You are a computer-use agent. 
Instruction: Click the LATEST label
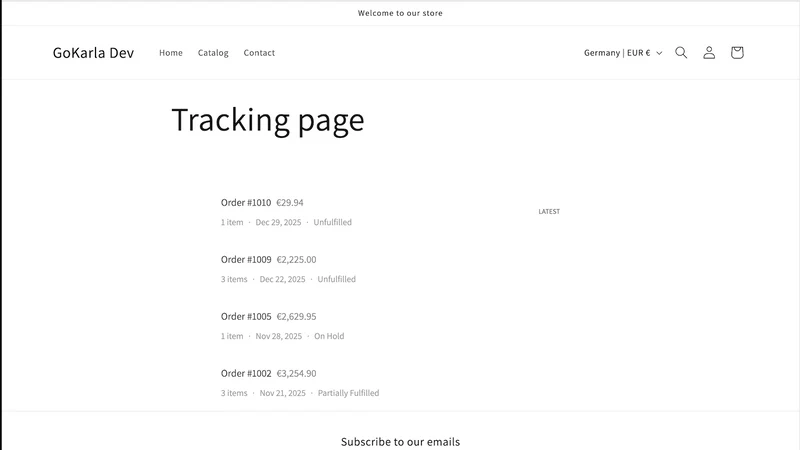click(x=549, y=211)
